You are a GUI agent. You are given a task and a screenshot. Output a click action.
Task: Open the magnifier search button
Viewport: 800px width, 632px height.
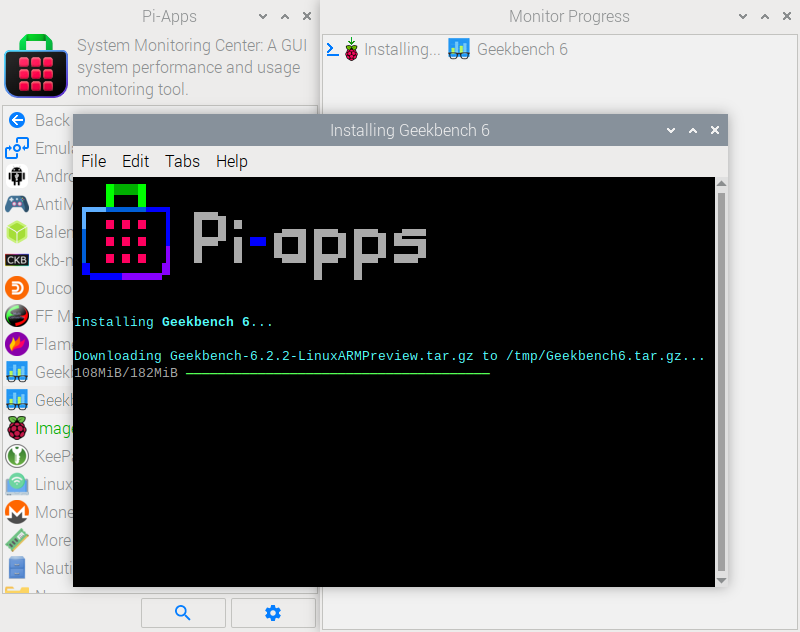tap(183, 612)
